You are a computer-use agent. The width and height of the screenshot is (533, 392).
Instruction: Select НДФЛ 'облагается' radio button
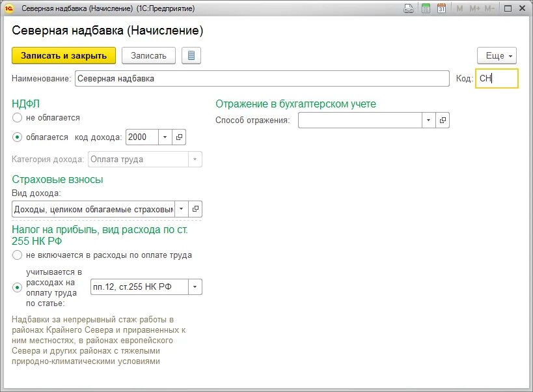[17, 137]
